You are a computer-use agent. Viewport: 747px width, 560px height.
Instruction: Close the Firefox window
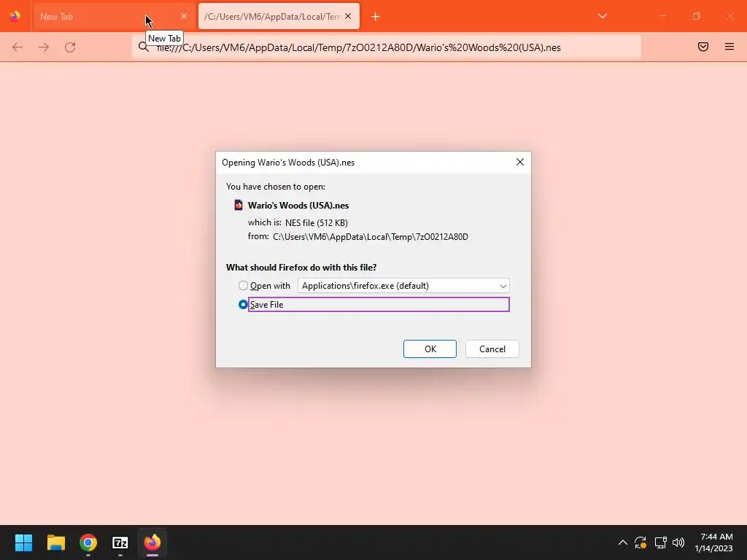coord(729,16)
